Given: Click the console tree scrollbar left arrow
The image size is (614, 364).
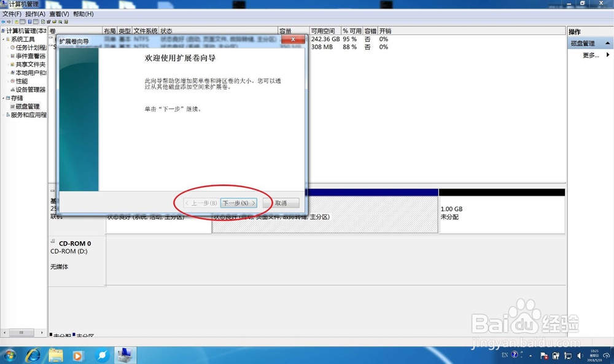Looking at the screenshot, I should coord(4,333).
